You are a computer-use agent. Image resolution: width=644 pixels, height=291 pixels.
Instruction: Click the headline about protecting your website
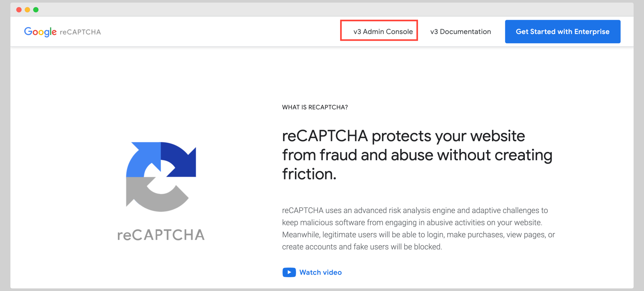[x=417, y=155]
